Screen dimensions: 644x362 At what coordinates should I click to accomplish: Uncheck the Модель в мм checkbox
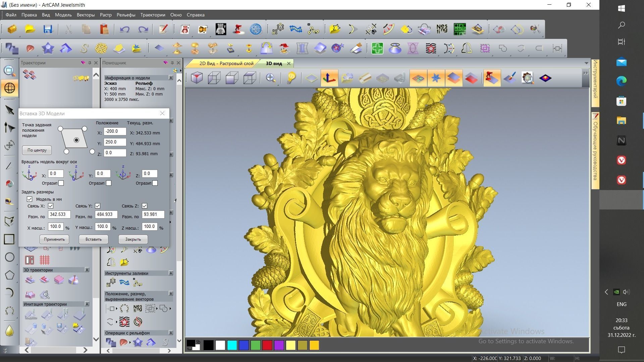point(30,199)
